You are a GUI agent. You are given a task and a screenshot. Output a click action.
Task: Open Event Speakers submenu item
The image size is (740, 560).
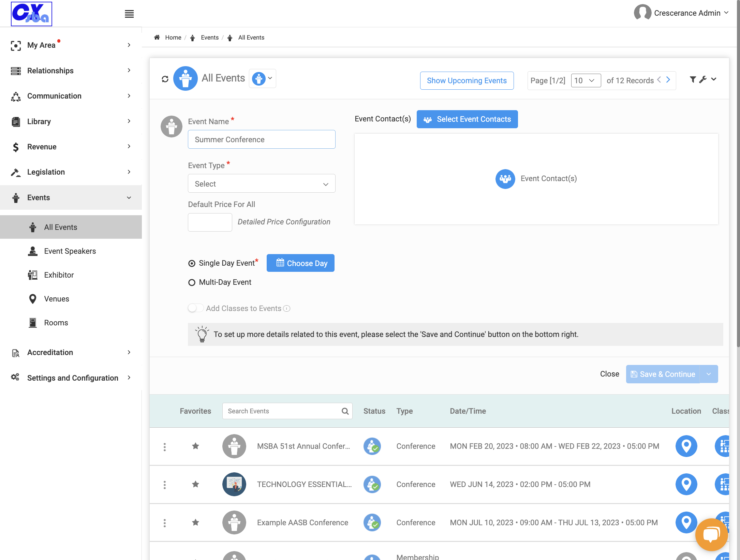click(70, 251)
